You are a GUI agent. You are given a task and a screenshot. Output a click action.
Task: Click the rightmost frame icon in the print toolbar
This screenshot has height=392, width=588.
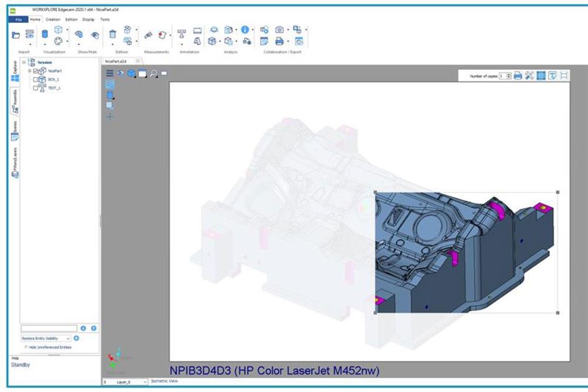click(x=563, y=76)
